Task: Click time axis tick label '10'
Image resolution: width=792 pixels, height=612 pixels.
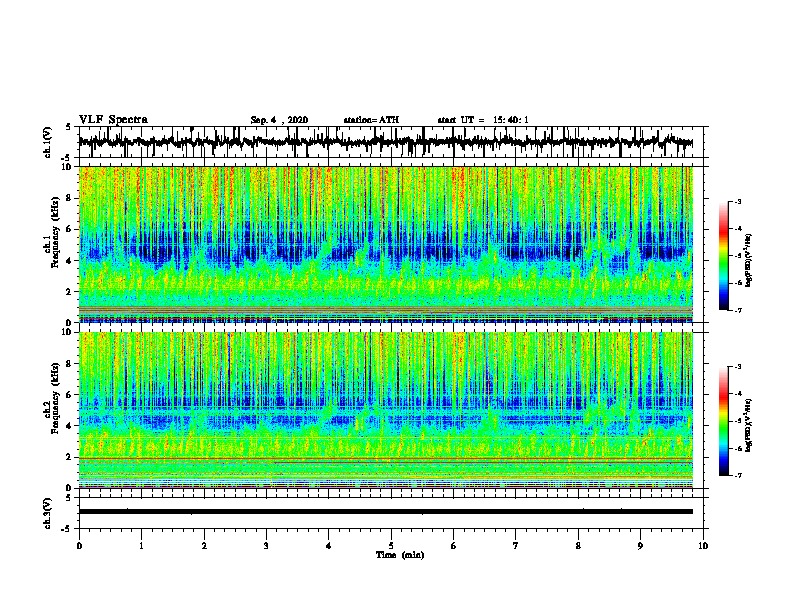Action: (703, 546)
